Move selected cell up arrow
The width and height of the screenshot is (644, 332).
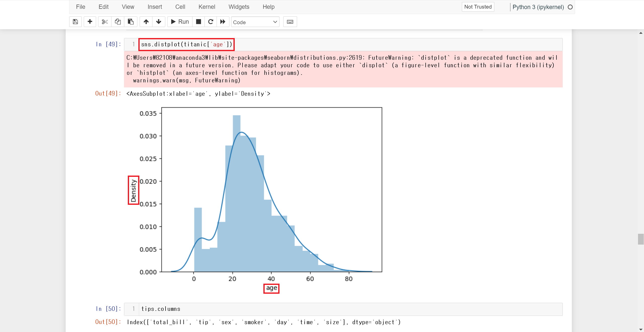(x=146, y=22)
